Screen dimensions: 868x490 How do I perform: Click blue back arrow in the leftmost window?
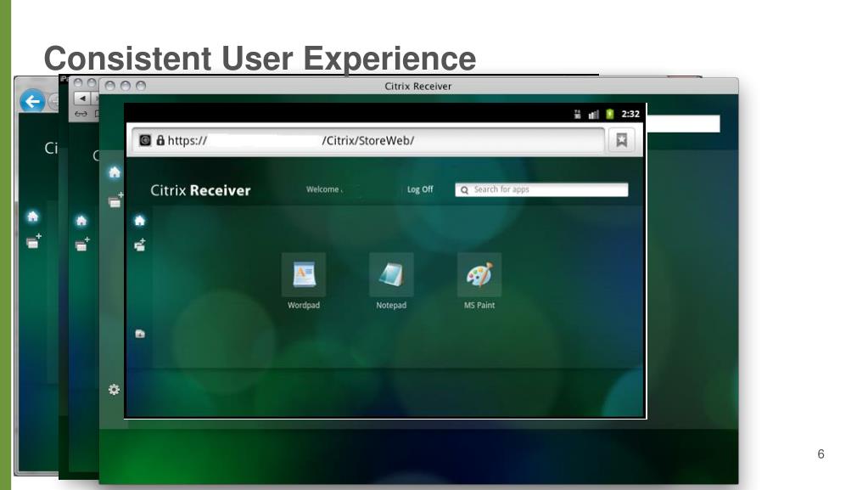[32, 101]
